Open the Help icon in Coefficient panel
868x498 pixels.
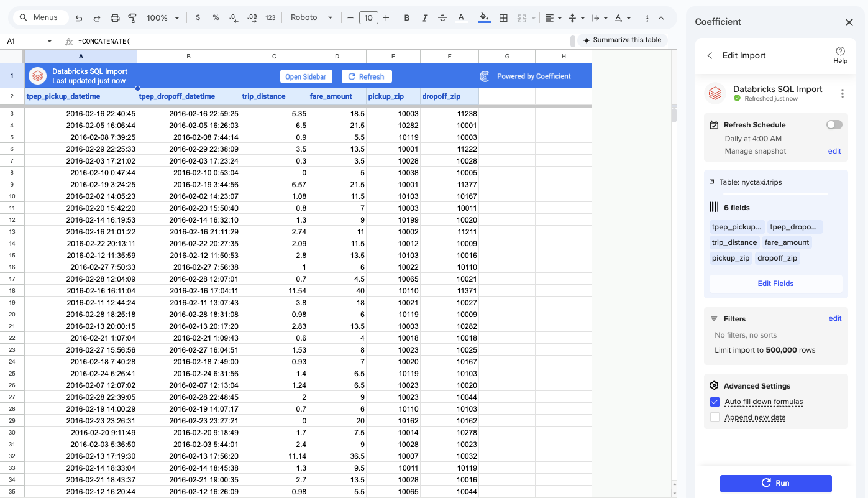tap(840, 55)
